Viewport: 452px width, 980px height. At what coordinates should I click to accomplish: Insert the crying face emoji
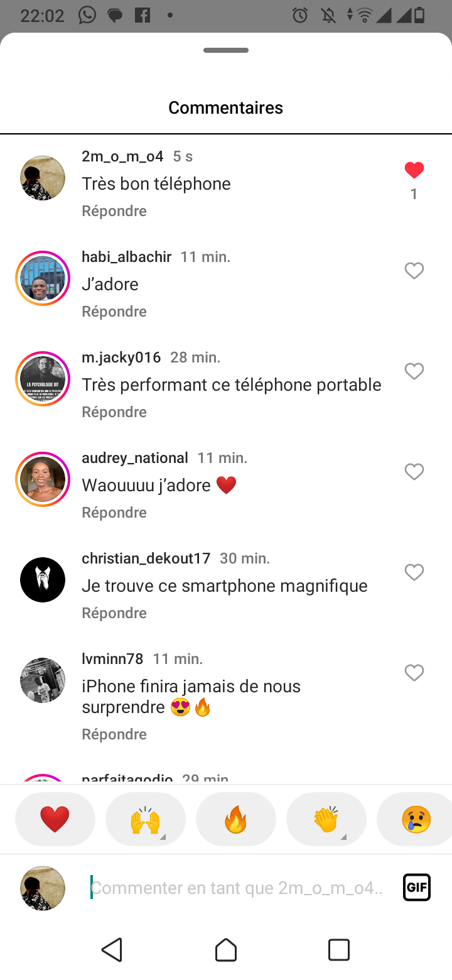[x=416, y=819]
